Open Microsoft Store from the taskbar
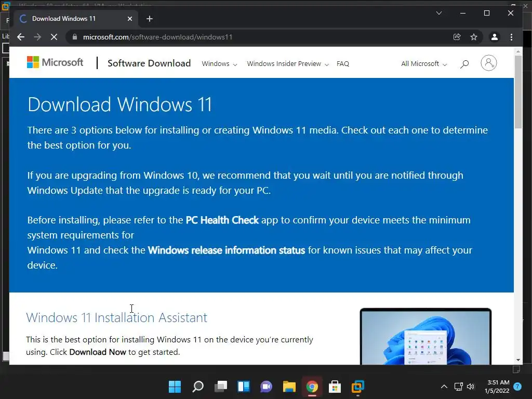 [x=335, y=387]
